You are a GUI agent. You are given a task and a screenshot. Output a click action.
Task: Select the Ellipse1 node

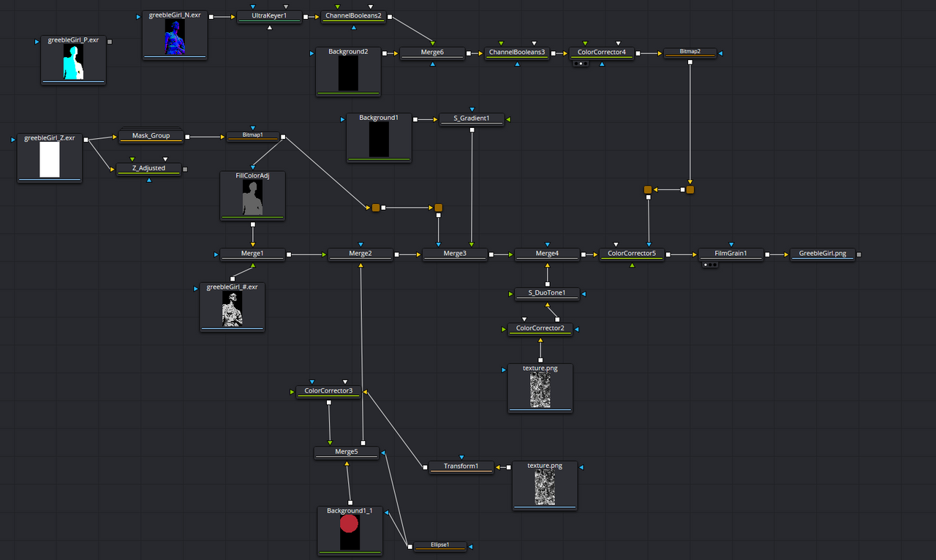tap(439, 545)
